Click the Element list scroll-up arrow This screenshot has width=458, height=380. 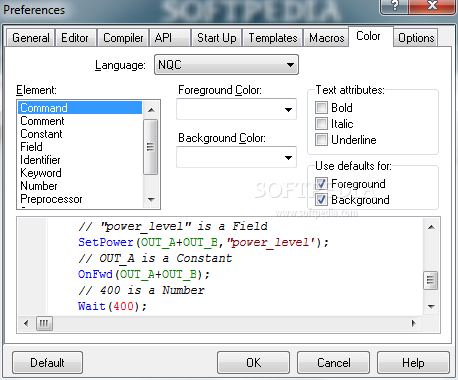[151, 110]
